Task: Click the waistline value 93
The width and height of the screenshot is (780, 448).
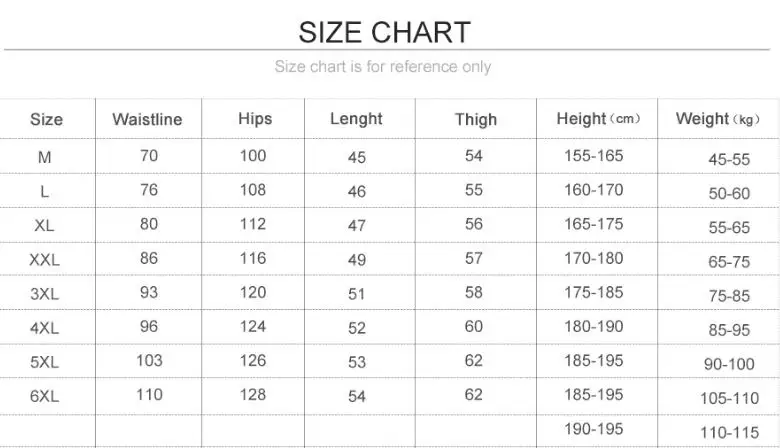Action: click(149, 292)
